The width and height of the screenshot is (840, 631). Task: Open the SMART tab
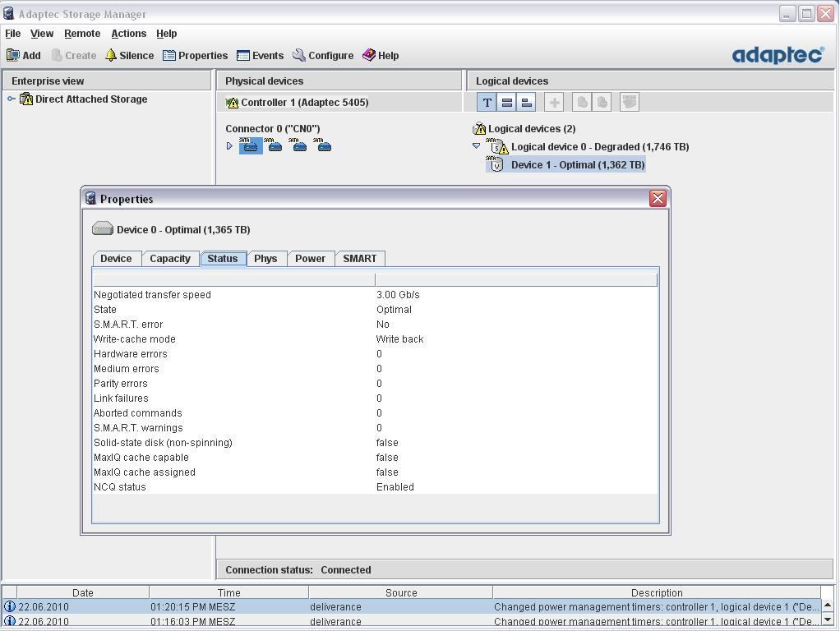[359, 259]
